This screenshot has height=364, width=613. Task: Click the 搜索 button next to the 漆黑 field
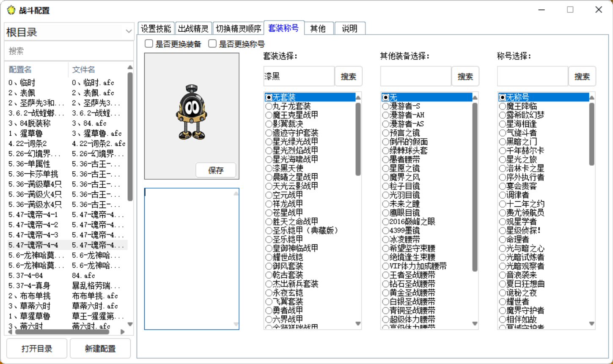tap(349, 76)
